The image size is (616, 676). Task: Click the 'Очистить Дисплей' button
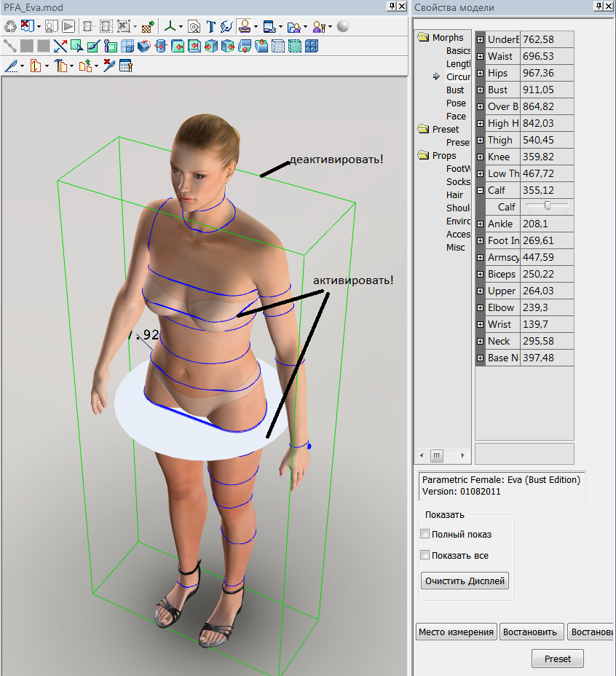coord(465,581)
